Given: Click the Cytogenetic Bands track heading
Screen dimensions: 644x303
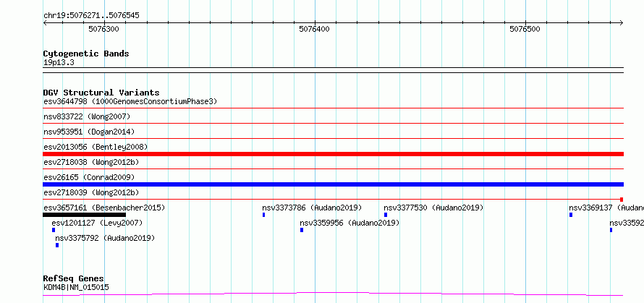Looking at the screenshot, I should [x=86, y=54].
